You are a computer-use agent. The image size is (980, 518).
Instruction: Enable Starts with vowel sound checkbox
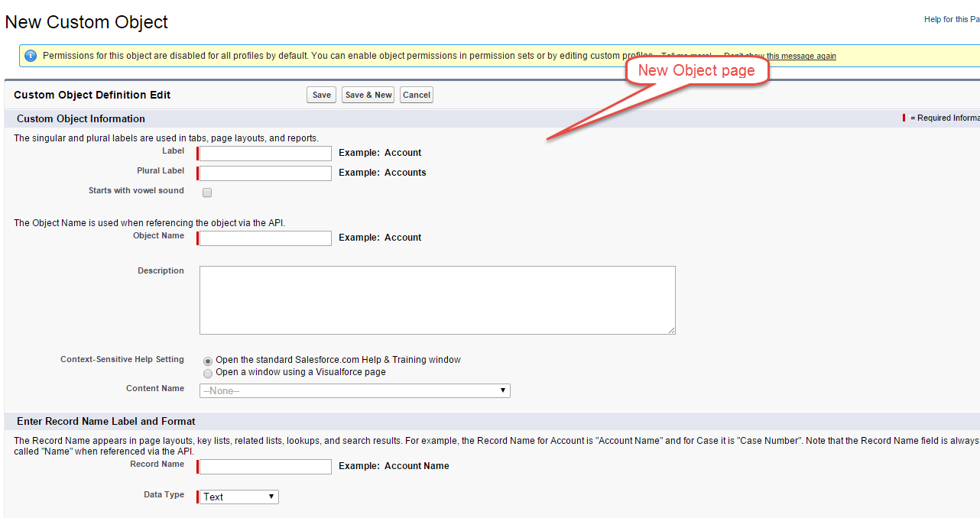pyautogui.click(x=207, y=193)
